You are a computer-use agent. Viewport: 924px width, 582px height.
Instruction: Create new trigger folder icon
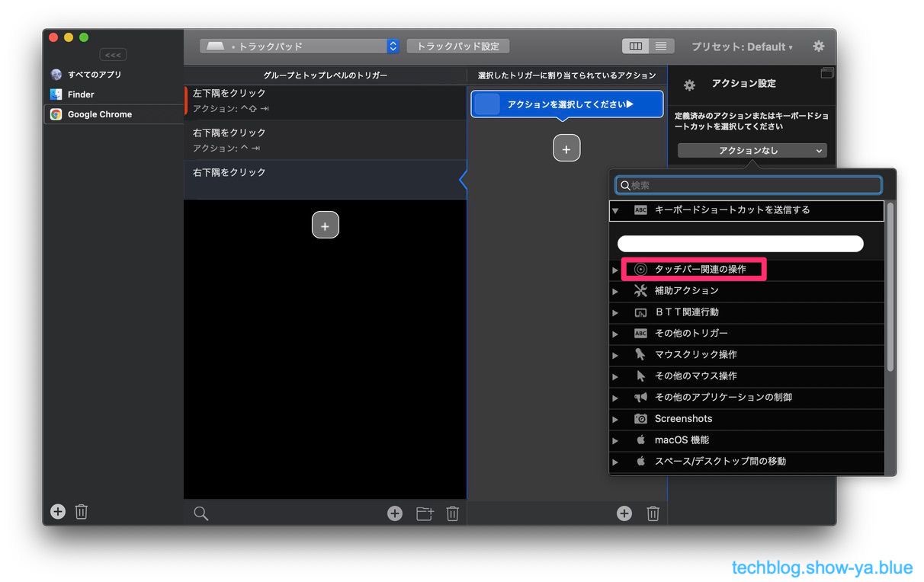[x=424, y=513]
